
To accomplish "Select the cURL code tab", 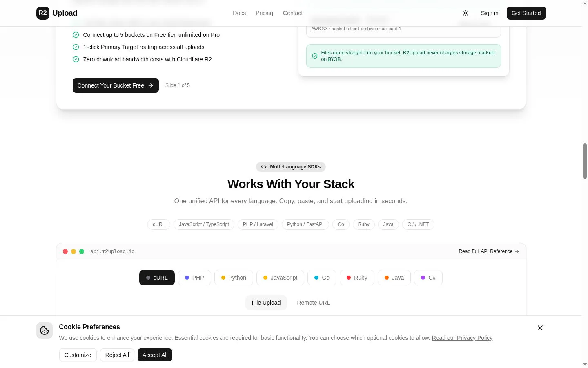I will coord(157,278).
